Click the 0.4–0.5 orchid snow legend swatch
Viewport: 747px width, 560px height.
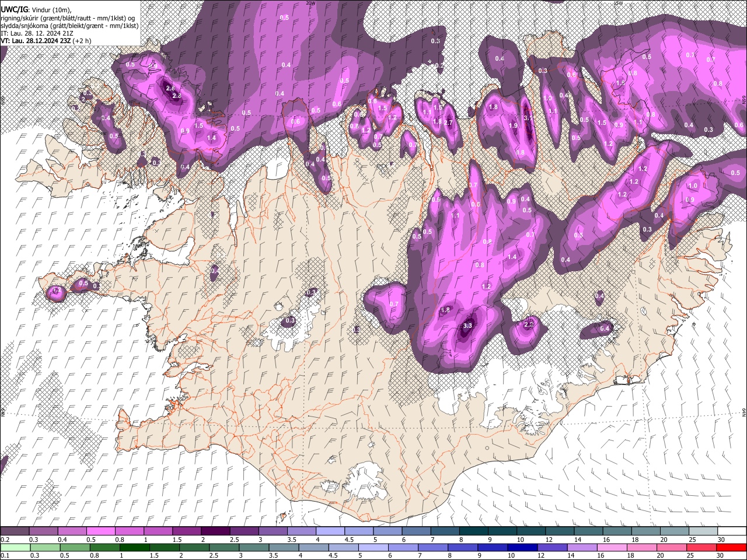(x=72, y=531)
